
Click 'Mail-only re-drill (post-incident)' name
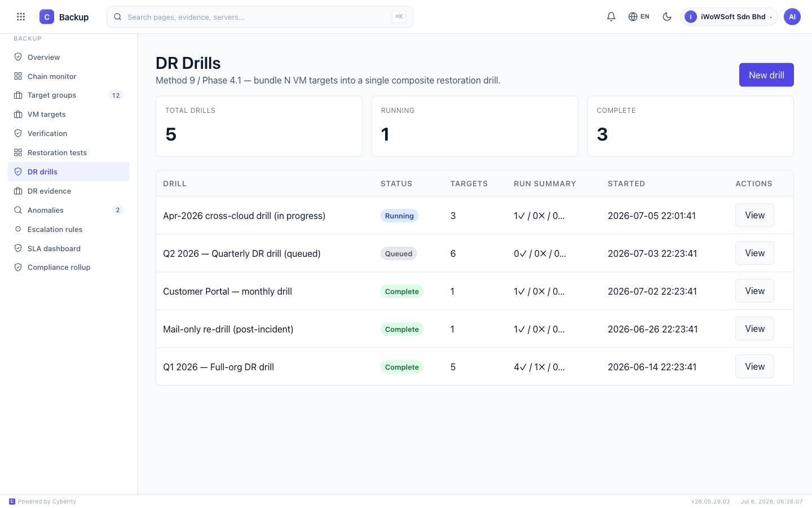tap(228, 329)
